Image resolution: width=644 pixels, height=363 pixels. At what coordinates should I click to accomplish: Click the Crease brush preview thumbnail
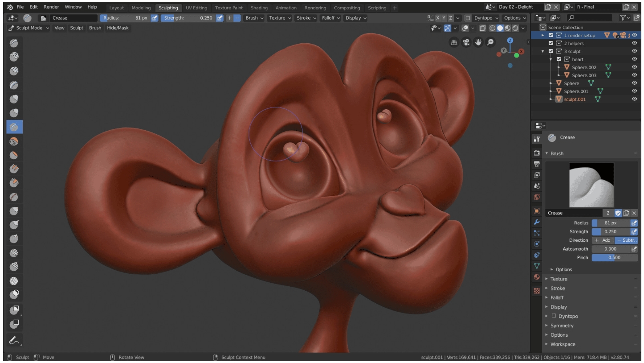(591, 185)
